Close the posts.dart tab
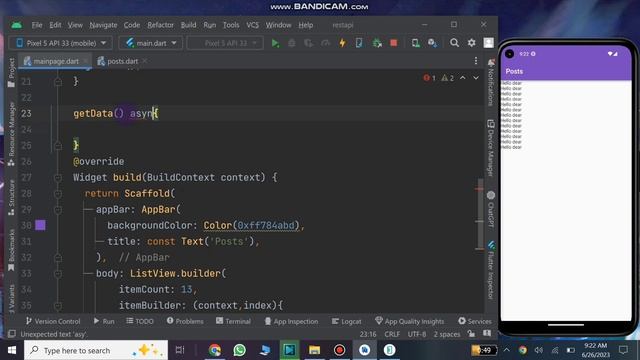The image size is (640, 360). pyautogui.click(x=145, y=61)
